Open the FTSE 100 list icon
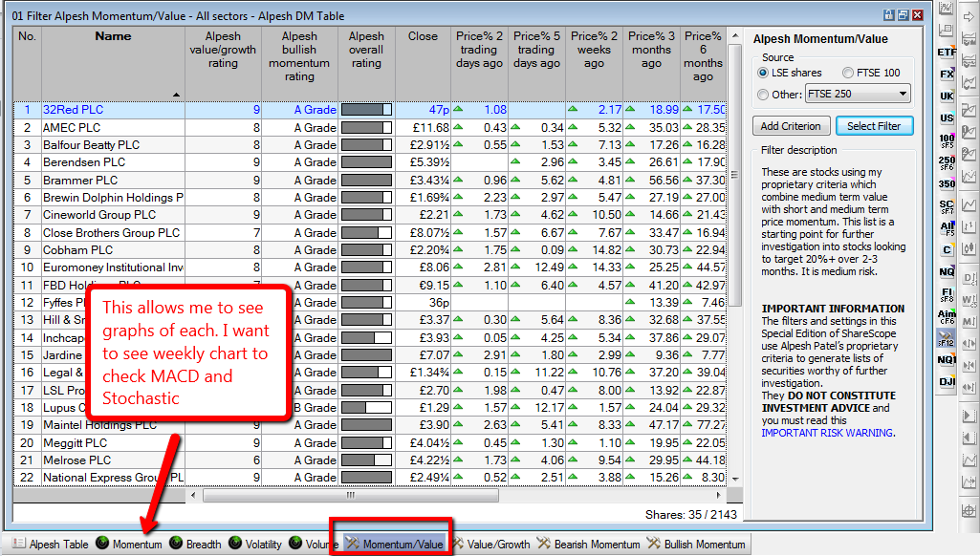The height and width of the screenshot is (556, 980). pos(947,140)
